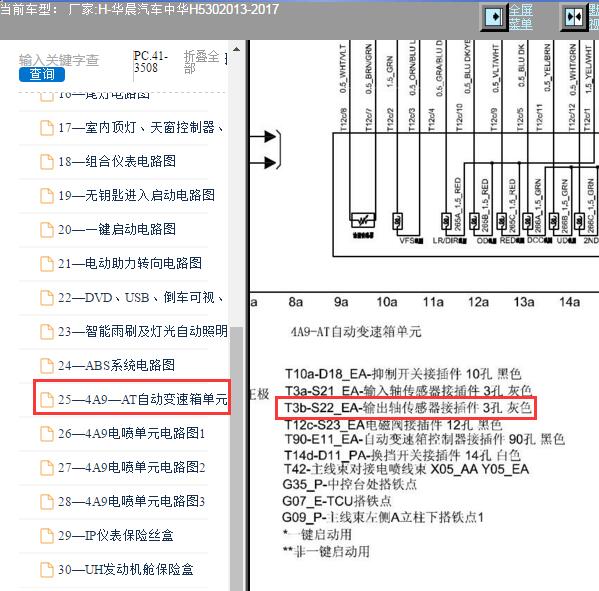Click the document icon beside 24—ABS系统
599x591 pixels.
[x=47, y=366]
